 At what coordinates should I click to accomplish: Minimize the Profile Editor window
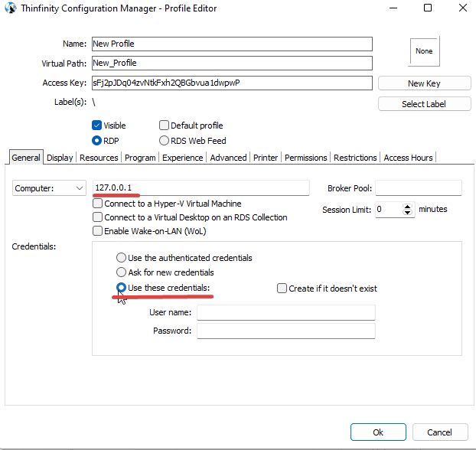point(393,8)
